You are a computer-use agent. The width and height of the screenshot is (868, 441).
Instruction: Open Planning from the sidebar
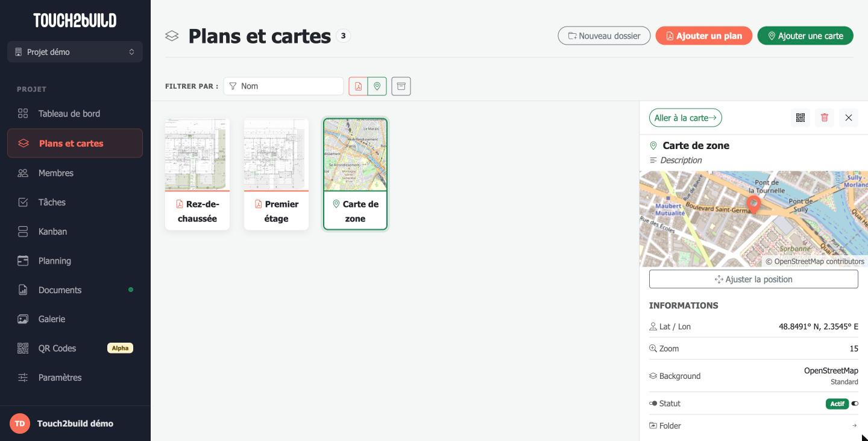pos(75,261)
